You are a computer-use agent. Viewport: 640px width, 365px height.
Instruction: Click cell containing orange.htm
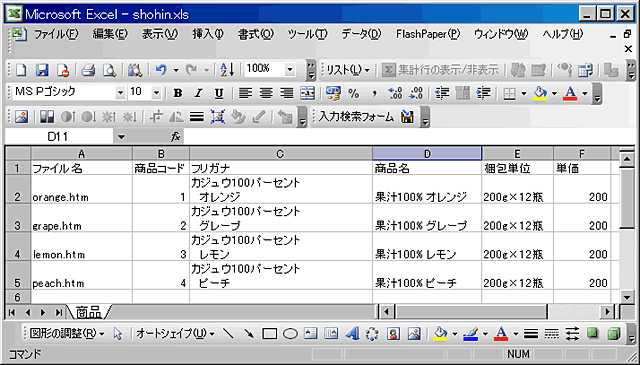click(x=81, y=189)
